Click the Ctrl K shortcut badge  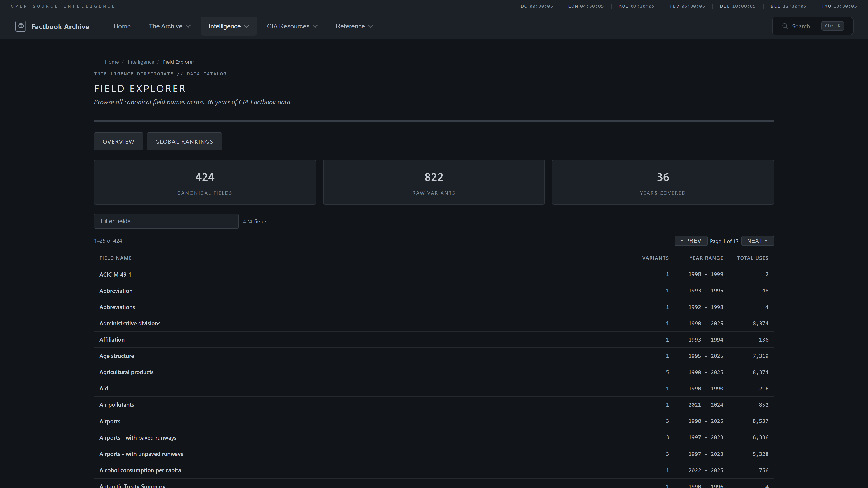(832, 26)
